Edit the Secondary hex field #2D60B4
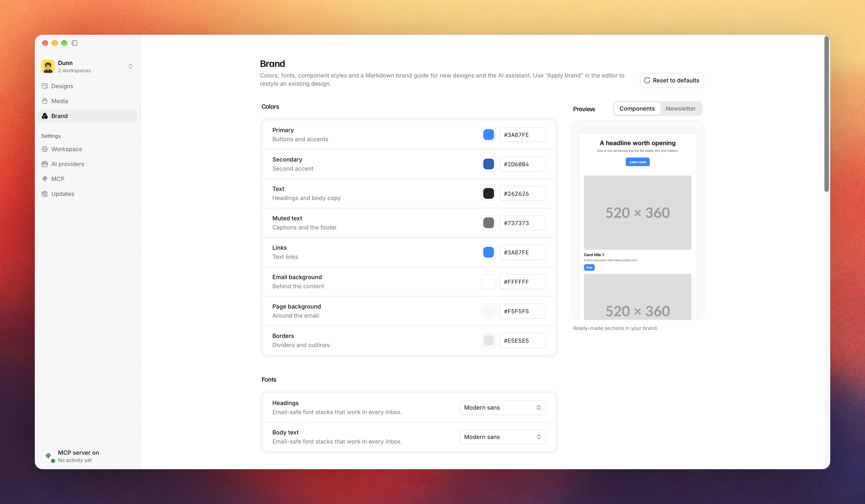865x504 pixels. pos(522,164)
